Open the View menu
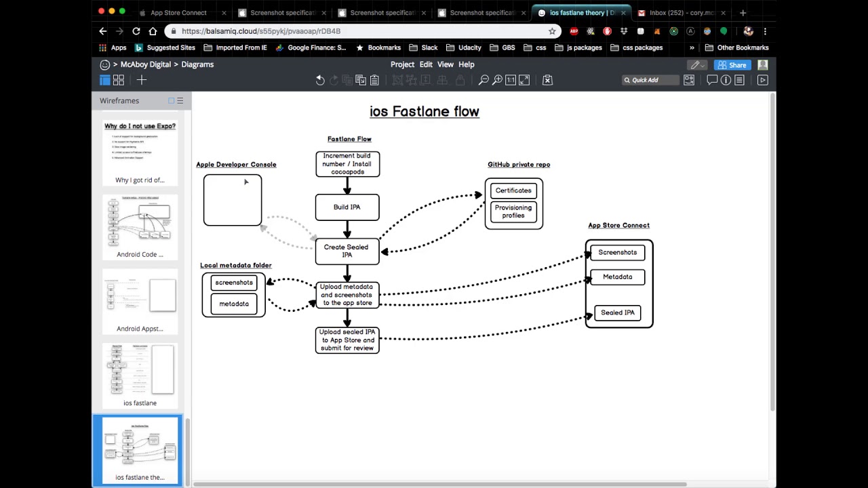This screenshot has width=868, height=488. 446,64
